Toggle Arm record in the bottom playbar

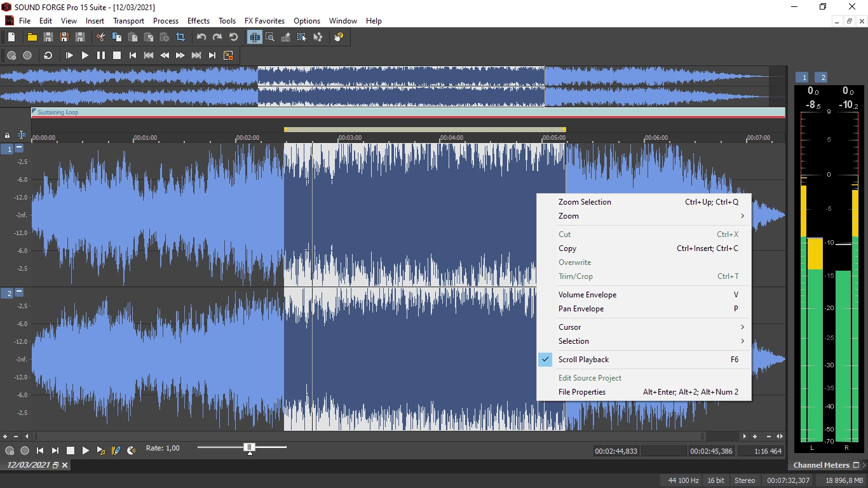point(10,451)
